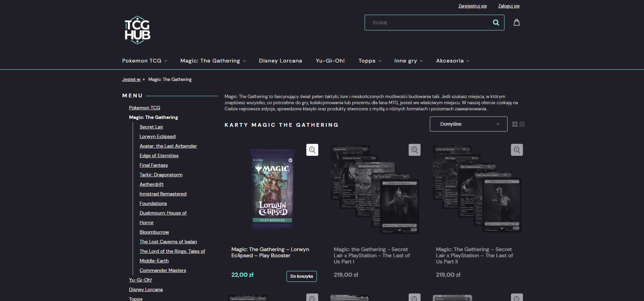Viewport: 644px width, 301px height.
Task: Open the shopping bag cart
Action: 516,23
